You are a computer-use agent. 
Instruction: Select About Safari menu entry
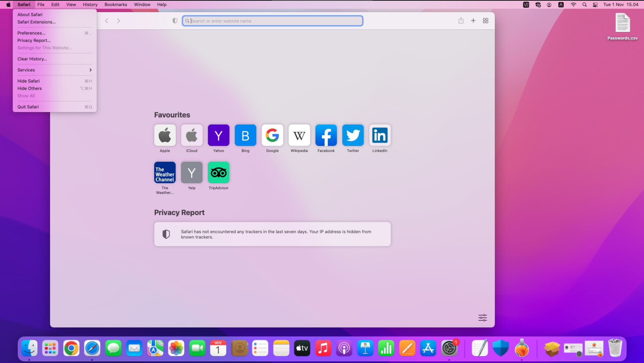(x=55, y=15)
